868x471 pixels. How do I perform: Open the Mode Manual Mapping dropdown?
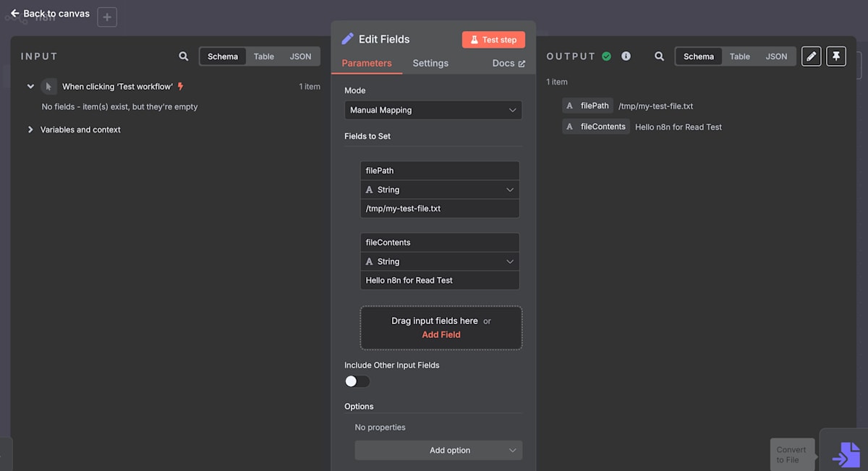pyautogui.click(x=433, y=110)
